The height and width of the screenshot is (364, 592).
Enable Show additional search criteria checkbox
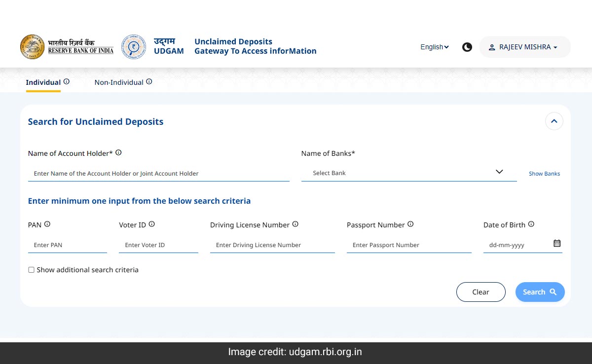point(32,270)
